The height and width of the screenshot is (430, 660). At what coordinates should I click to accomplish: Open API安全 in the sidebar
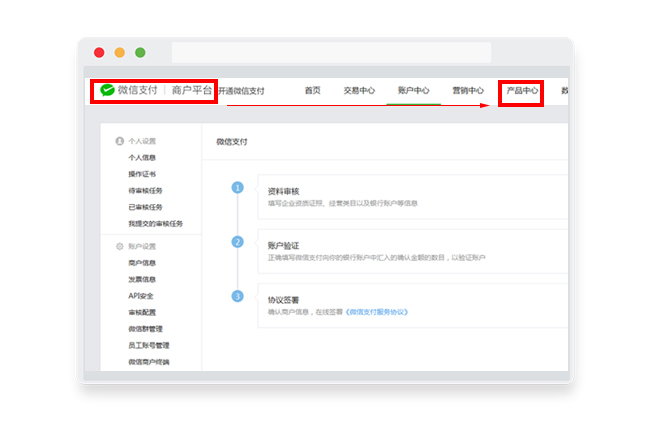point(141,296)
